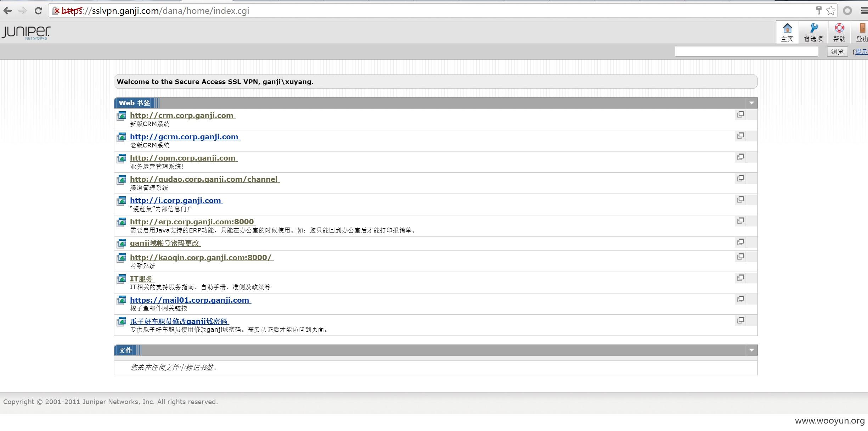Image resolution: width=868 pixels, height=431 pixels.
Task: Click bookmark icon beside crm.corp.ganji.com
Action: [x=122, y=116]
